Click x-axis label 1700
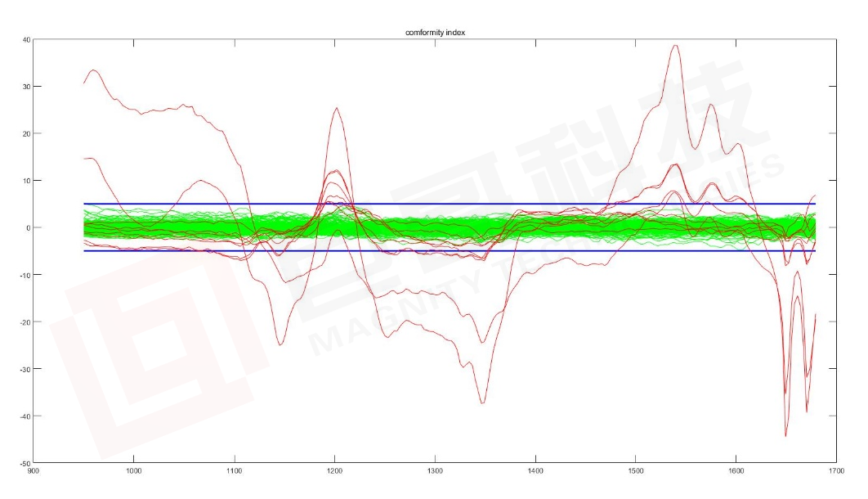868x499 pixels. pyautogui.click(x=836, y=470)
